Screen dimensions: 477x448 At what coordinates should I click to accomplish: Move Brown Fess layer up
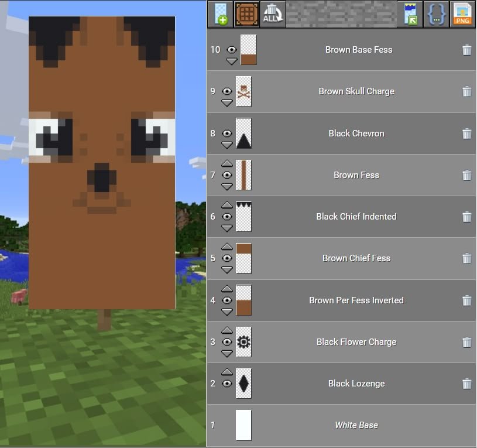pos(227,163)
